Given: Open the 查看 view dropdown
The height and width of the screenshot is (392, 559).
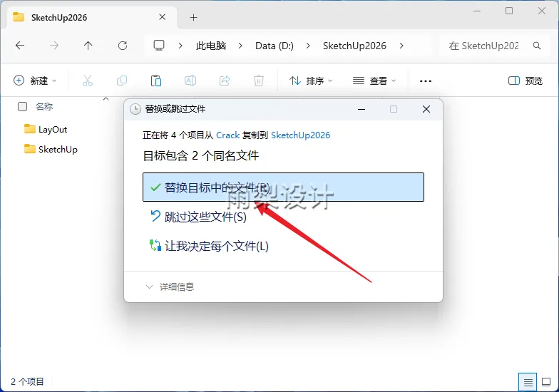Looking at the screenshot, I should tap(374, 81).
